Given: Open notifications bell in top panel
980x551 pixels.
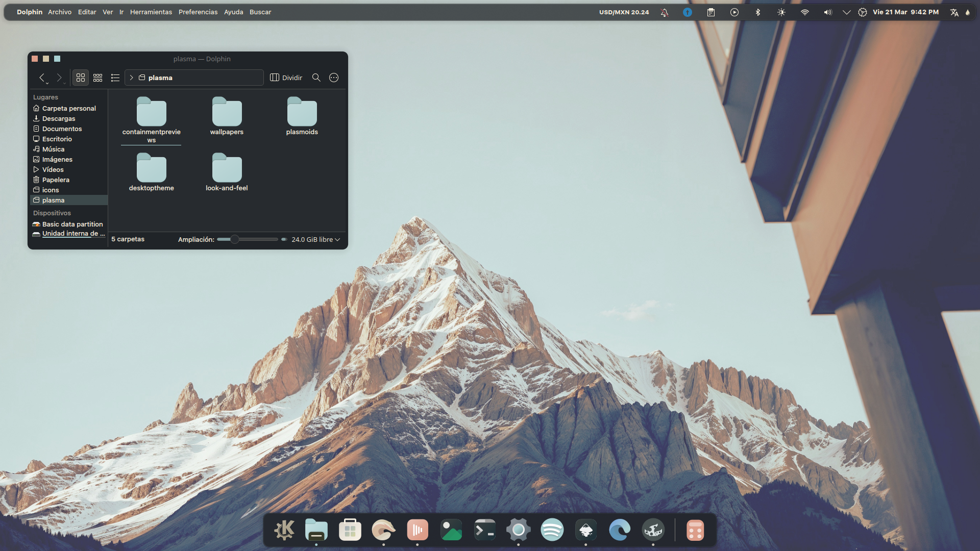Looking at the screenshot, I should [664, 12].
